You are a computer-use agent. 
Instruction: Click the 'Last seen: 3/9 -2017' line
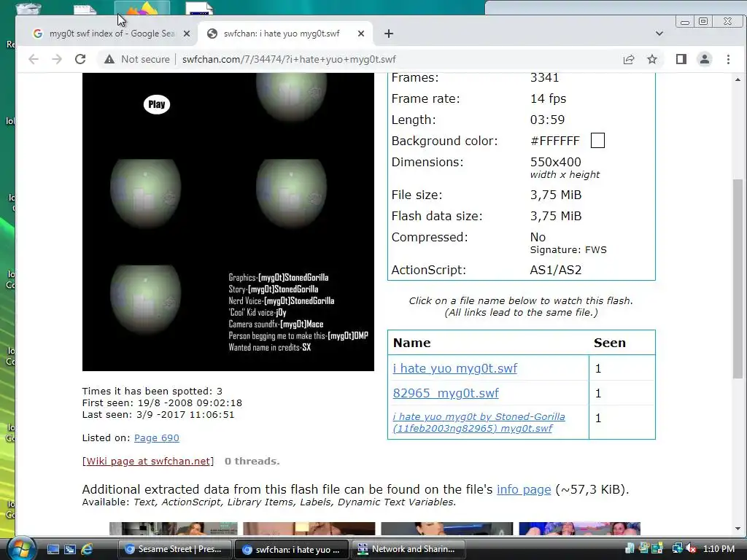pos(158,415)
